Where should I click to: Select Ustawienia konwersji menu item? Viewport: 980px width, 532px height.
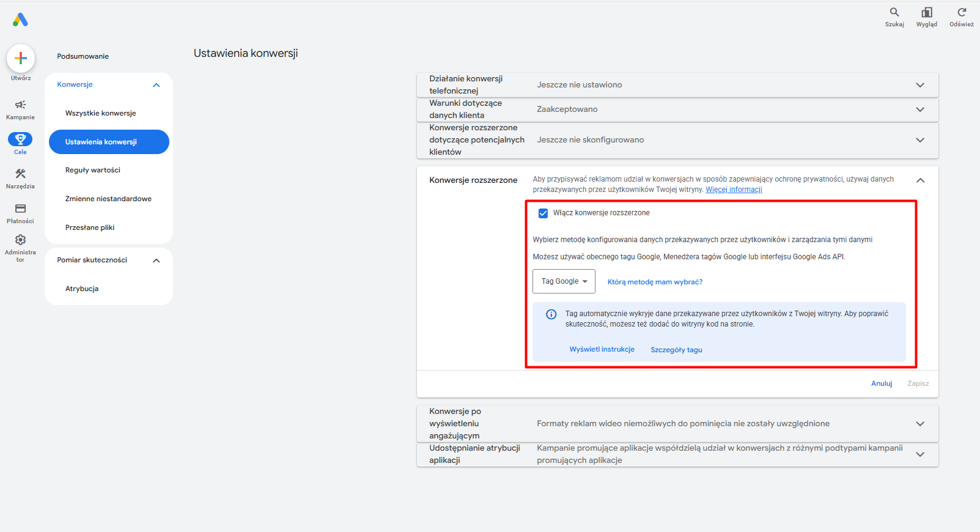109,142
